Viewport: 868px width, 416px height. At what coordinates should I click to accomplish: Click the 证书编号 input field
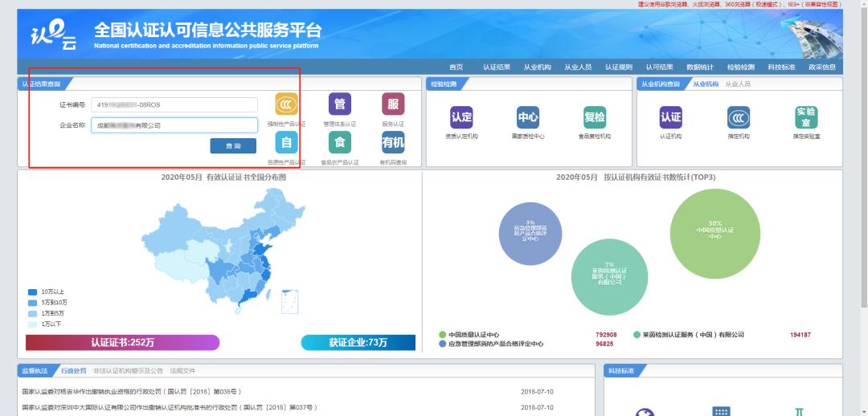[174, 105]
